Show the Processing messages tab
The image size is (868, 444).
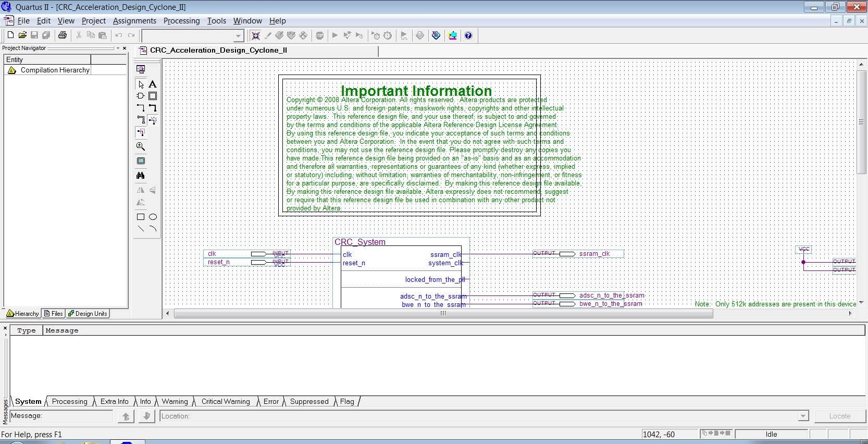point(69,401)
